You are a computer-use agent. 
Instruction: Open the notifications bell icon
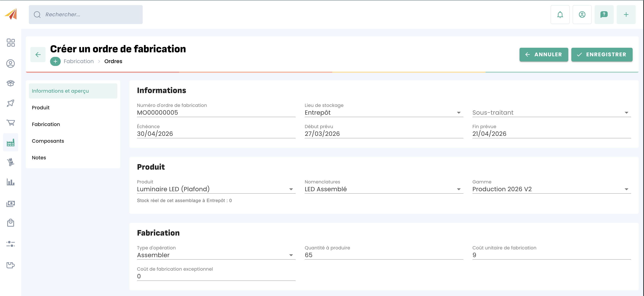[x=560, y=15]
